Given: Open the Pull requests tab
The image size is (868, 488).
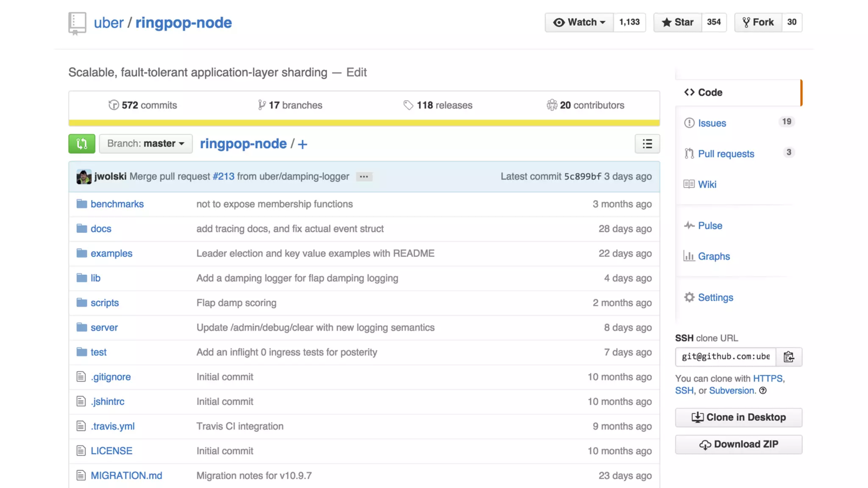Looking at the screenshot, I should pos(726,154).
